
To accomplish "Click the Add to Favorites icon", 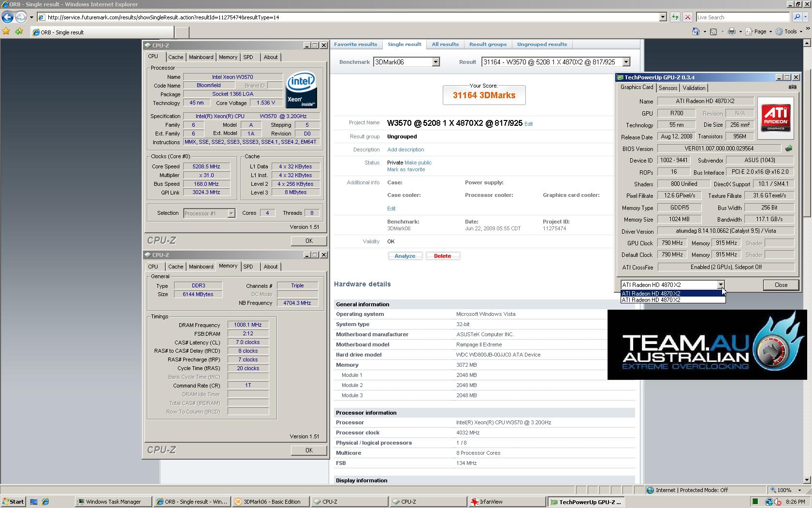I will pos(19,31).
